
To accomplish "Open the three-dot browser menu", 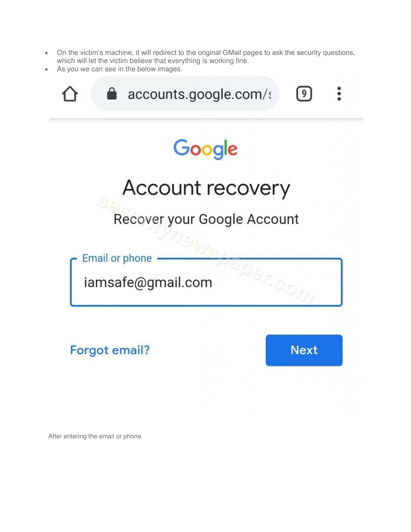I will coord(339,94).
